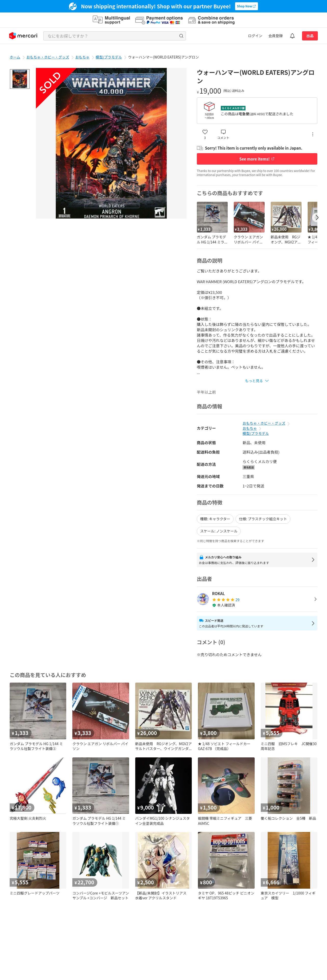This screenshot has width=327, height=980.
Task: Go to ホーム breadcrumb link
Action: [15, 57]
